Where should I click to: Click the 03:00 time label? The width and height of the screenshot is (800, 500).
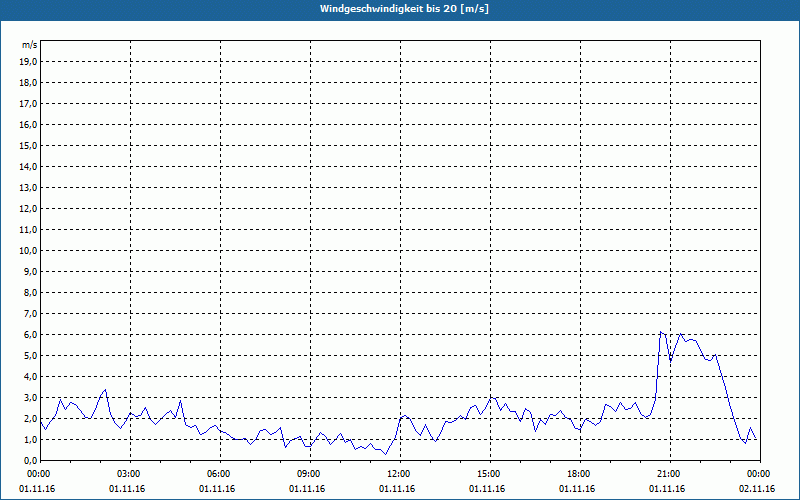(x=131, y=474)
